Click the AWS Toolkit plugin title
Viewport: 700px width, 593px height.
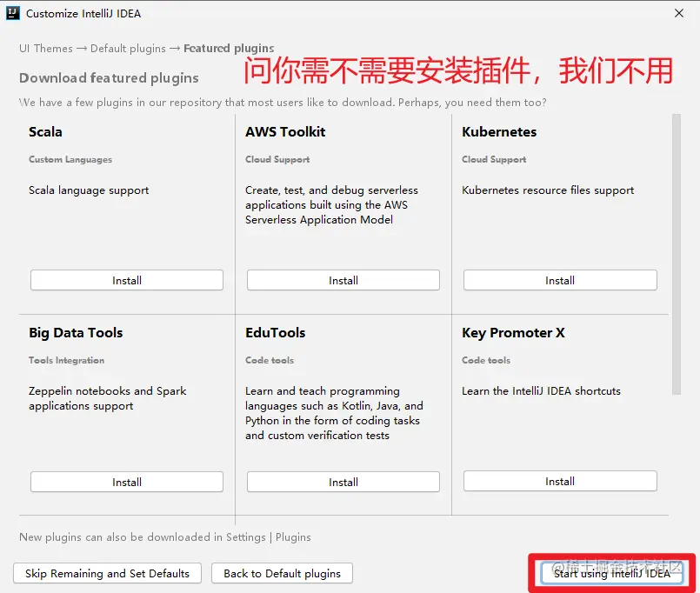[285, 131]
